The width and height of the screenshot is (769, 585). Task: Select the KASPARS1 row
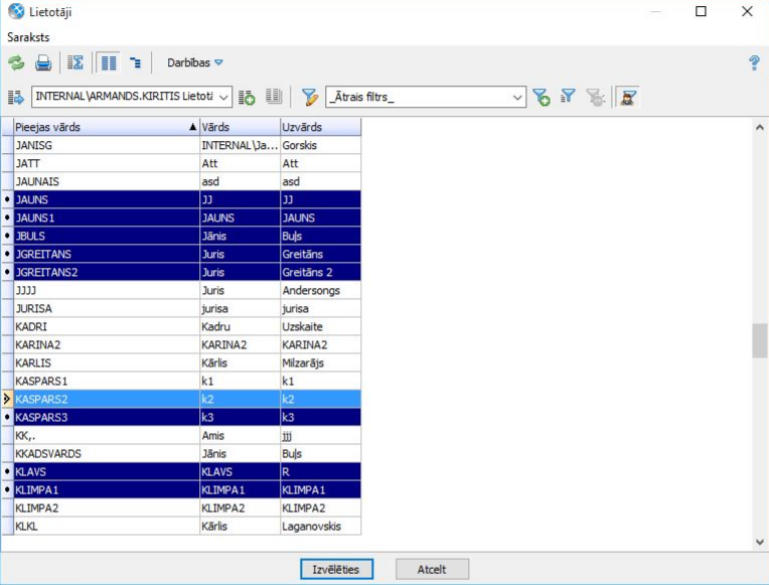(x=187, y=381)
